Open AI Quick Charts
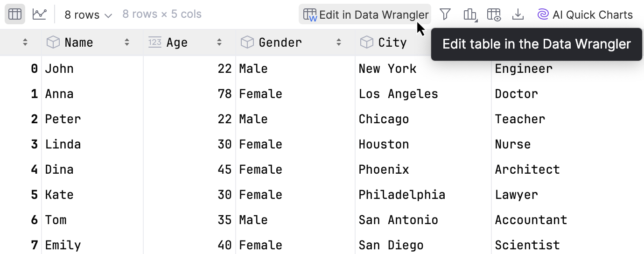The image size is (644, 254). pos(585,15)
